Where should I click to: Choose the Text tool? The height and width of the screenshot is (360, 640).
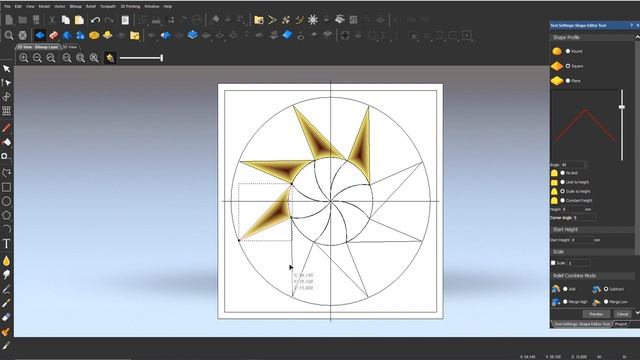click(7, 244)
